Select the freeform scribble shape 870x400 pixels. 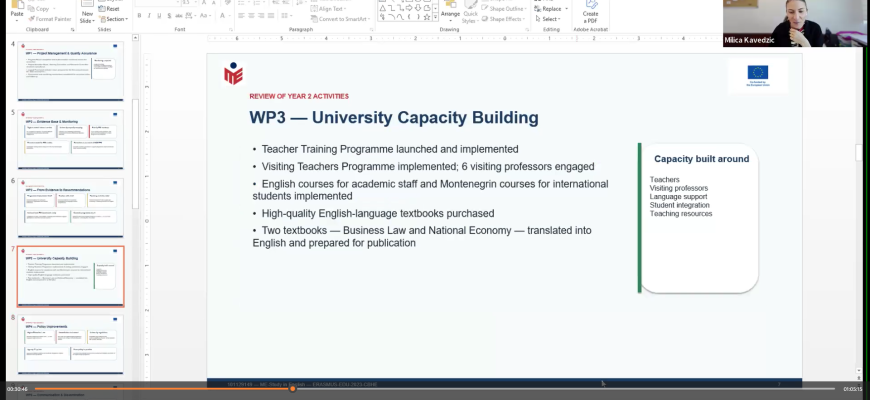(x=382, y=17)
